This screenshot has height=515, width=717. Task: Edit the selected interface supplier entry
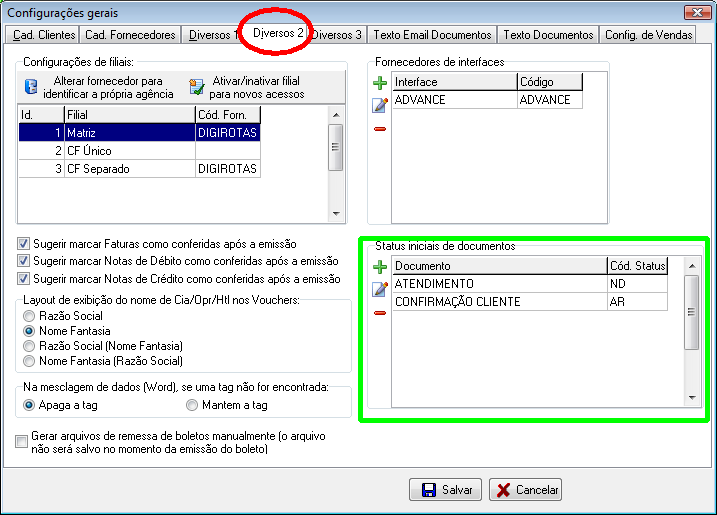pyautogui.click(x=380, y=105)
